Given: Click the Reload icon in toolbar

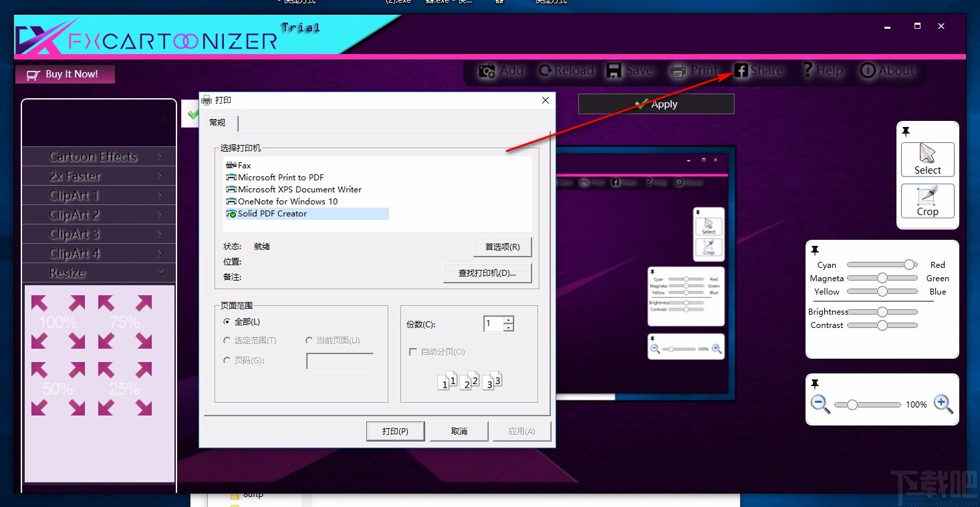Looking at the screenshot, I should (x=545, y=70).
